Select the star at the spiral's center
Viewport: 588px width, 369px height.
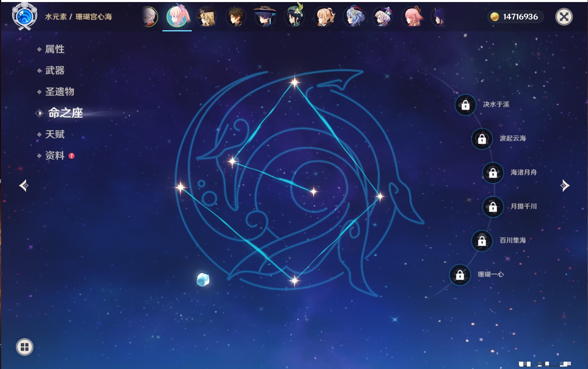(x=314, y=191)
